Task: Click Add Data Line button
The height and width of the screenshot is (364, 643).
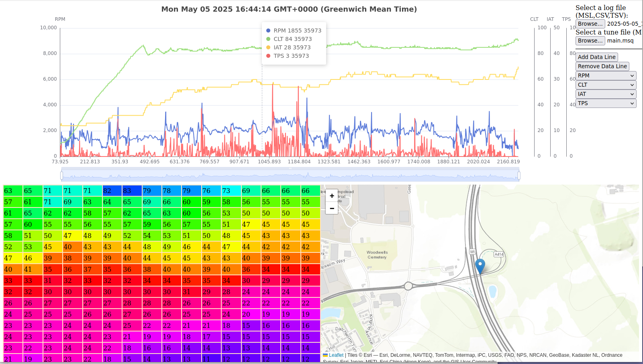Action: pyautogui.click(x=596, y=57)
